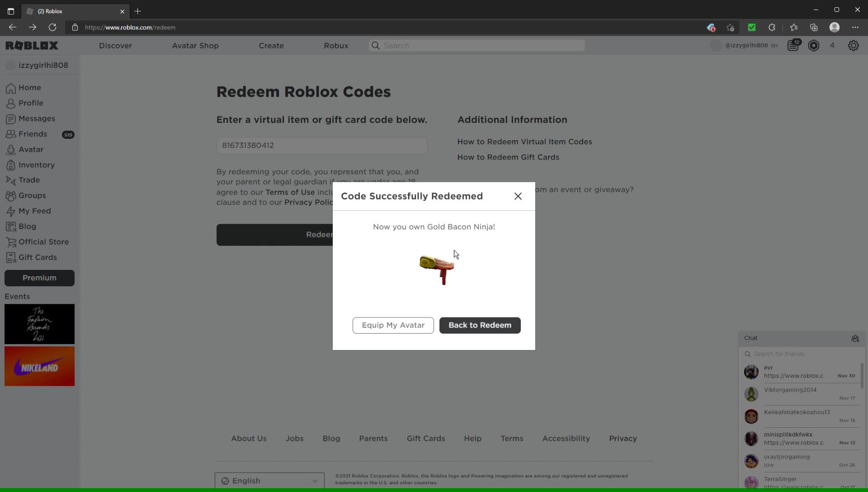Screen dimensions: 868x492
Task: Click the Roblox logo
Action: pyautogui.click(x=32, y=45)
